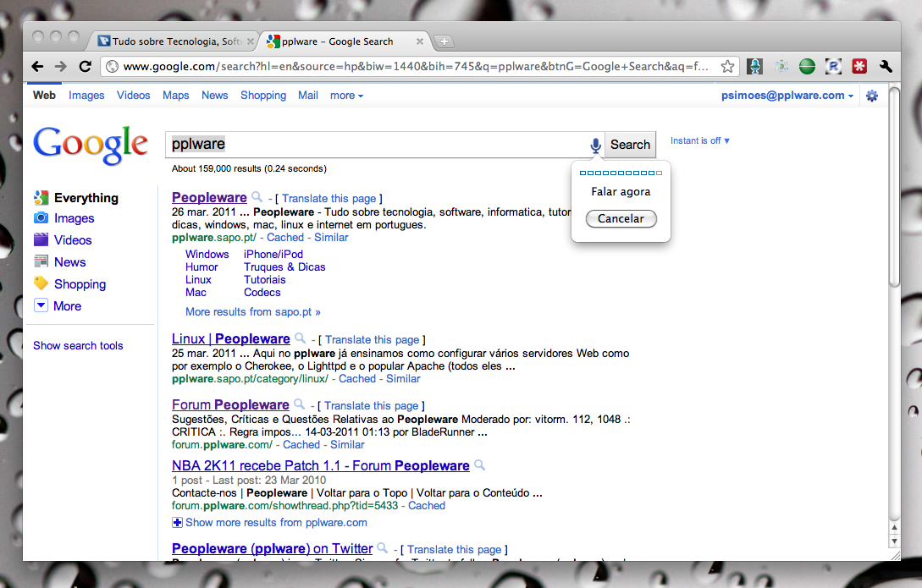The height and width of the screenshot is (588, 922).
Task: Click microphone icon in search box
Action: pyautogui.click(x=596, y=145)
